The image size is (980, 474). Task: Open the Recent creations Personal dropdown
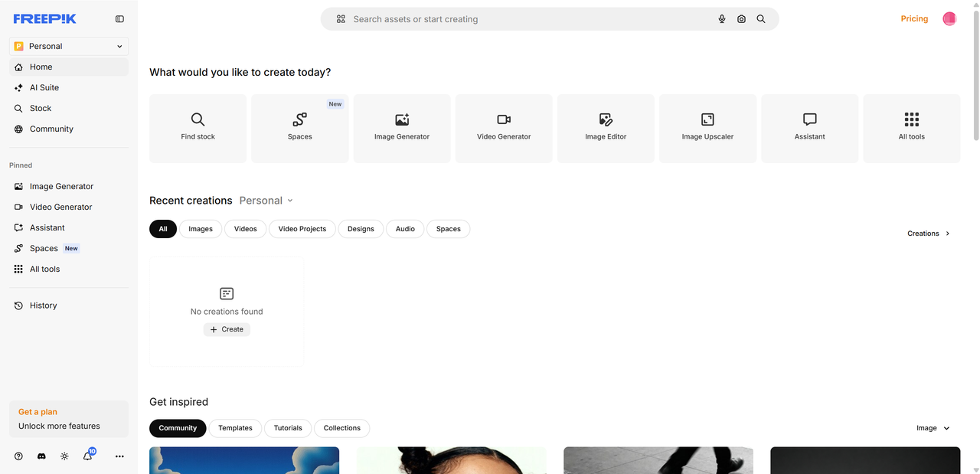pyautogui.click(x=266, y=201)
